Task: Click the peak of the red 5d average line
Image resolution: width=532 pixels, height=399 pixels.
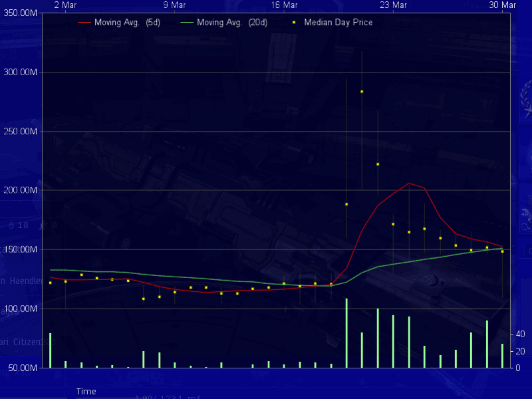Action: (409, 184)
